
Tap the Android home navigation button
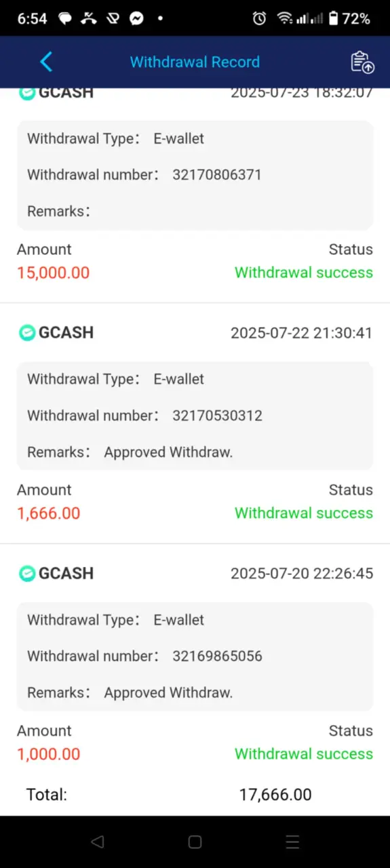point(195,842)
